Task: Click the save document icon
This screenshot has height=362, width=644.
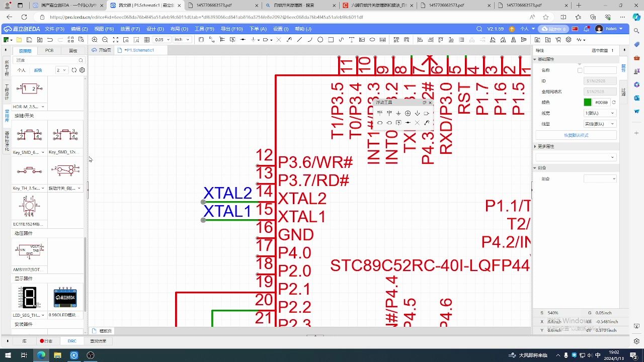Action: tap(29, 39)
